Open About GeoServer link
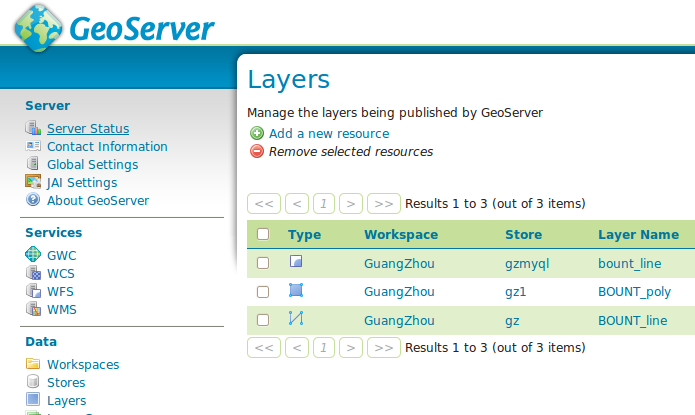 [x=98, y=200]
